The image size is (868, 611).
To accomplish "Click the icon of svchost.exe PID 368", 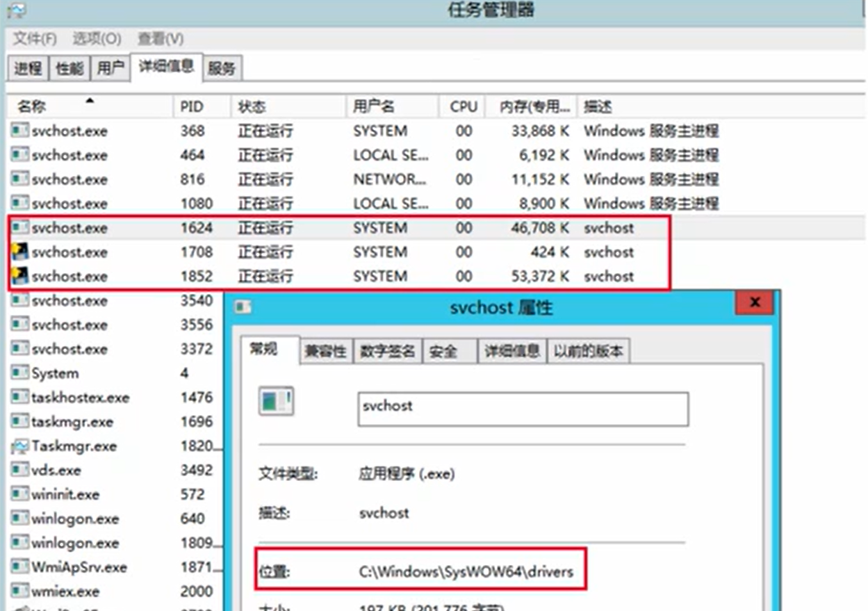I will pyautogui.click(x=20, y=131).
